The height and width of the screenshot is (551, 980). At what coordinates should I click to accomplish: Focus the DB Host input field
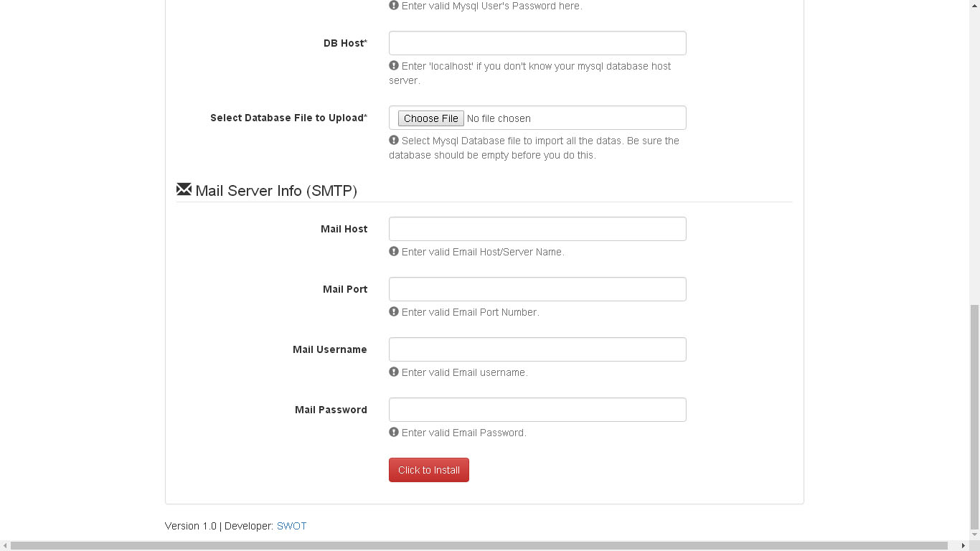tap(537, 43)
